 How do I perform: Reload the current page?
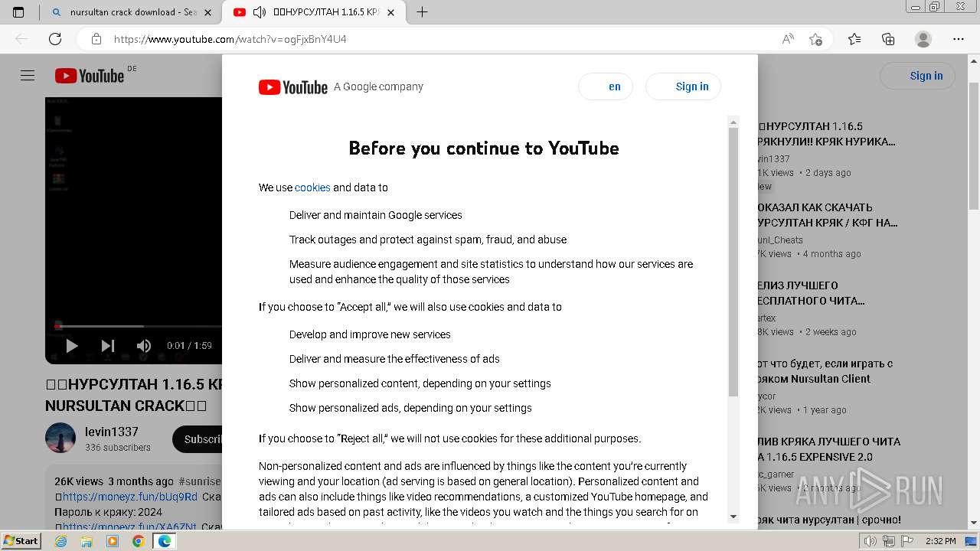click(x=55, y=39)
